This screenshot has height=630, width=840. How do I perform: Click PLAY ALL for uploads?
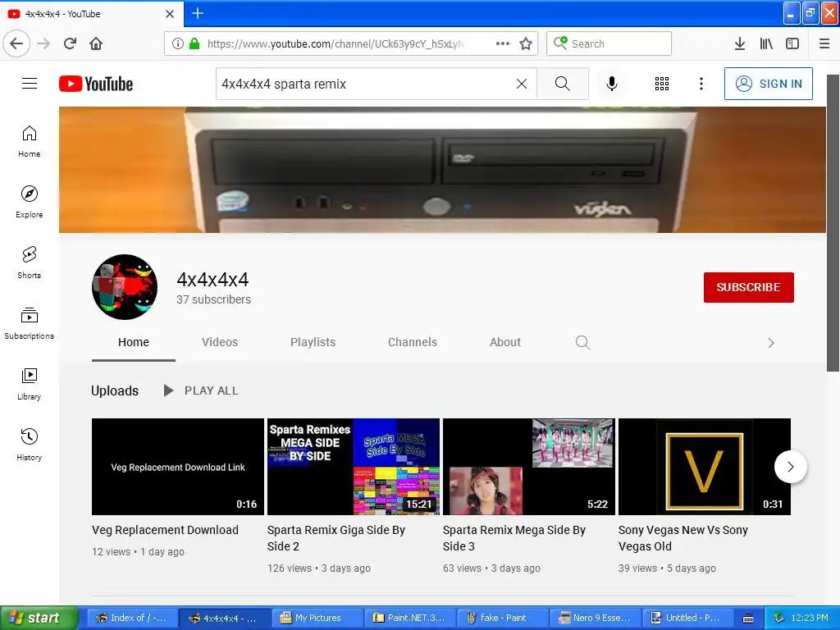pyautogui.click(x=201, y=390)
